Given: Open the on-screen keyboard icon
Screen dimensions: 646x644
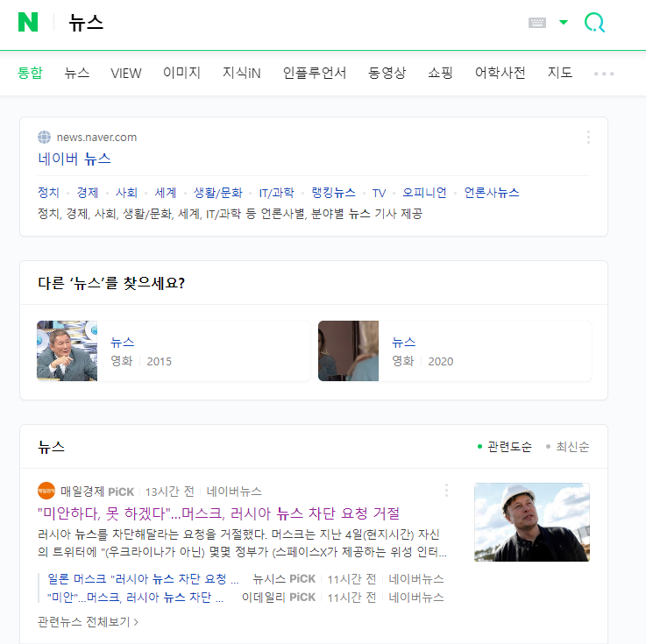Looking at the screenshot, I should (x=536, y=23).
